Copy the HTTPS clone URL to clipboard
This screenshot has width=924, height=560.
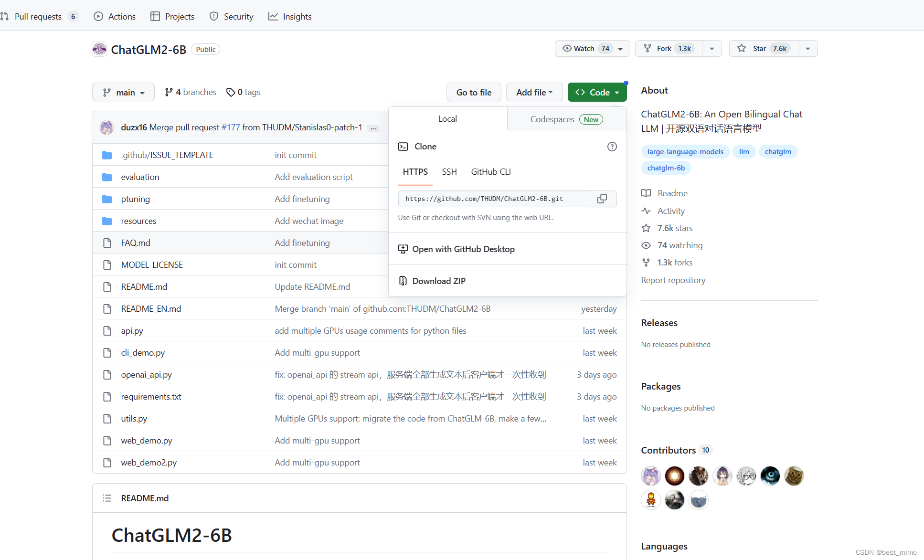point(603,199)
